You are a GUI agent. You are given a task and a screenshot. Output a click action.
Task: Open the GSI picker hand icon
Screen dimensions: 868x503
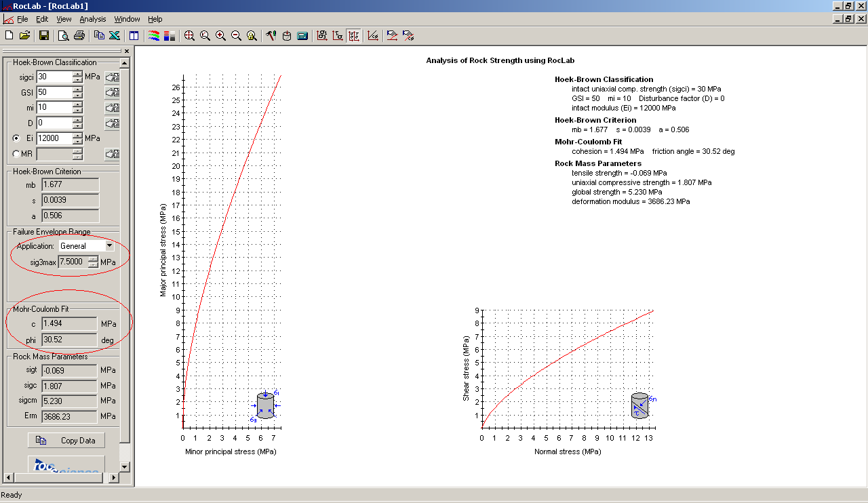point(112,92)
